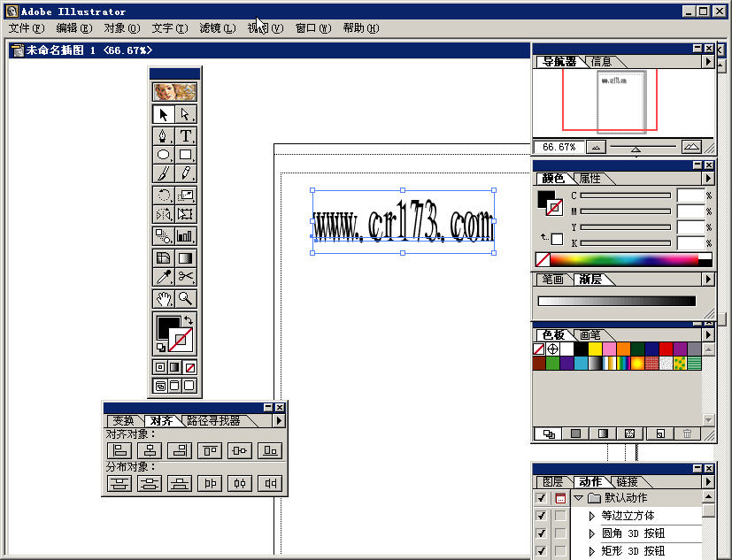Select the Graph tool

(187, 236)
